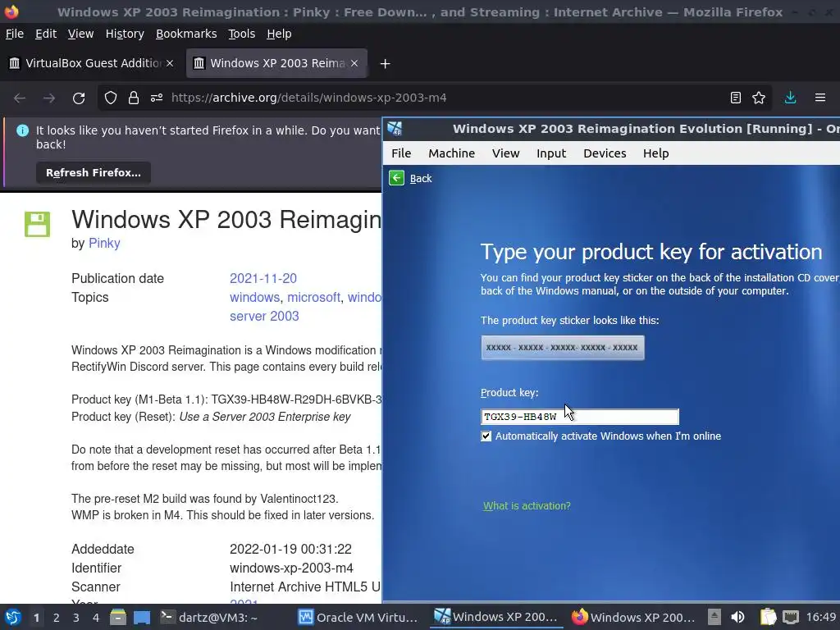Click the info icon in Firefox notification

tap(22, 130)
